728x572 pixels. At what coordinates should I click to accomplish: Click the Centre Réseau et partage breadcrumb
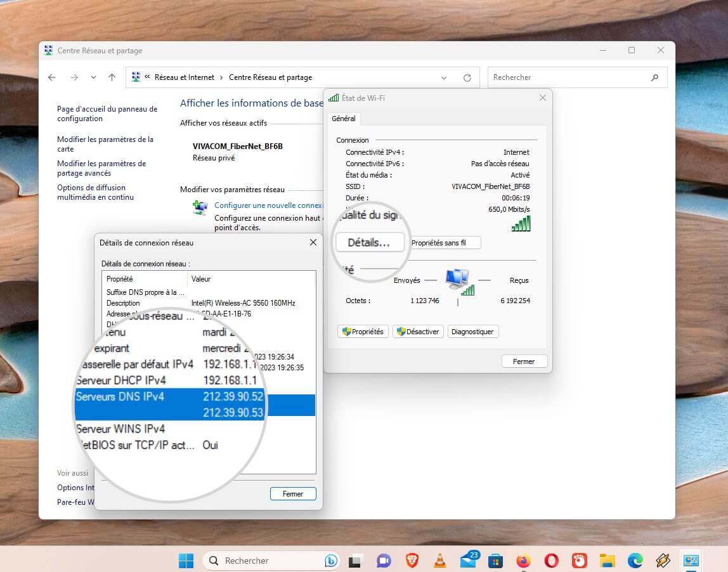coord(270,77)
